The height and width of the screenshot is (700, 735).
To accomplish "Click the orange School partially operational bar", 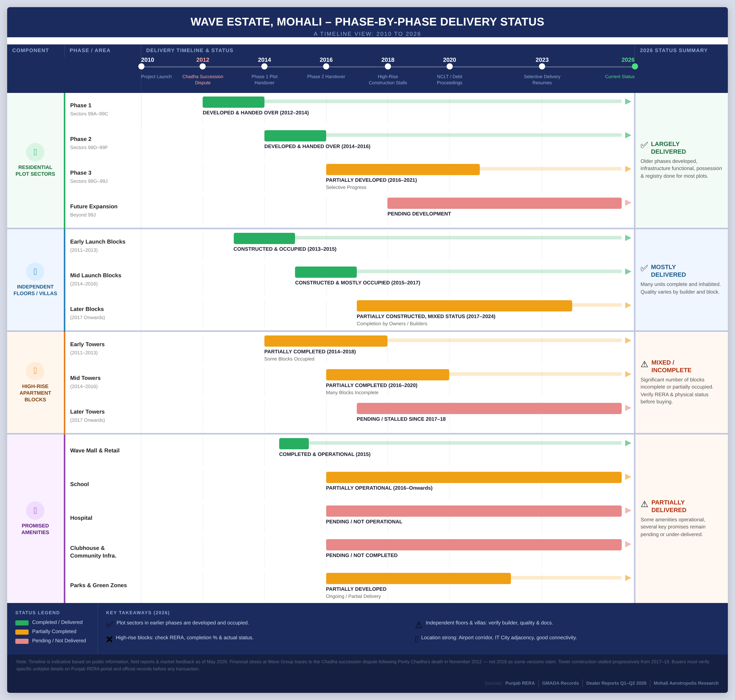I will click(474, 477).
